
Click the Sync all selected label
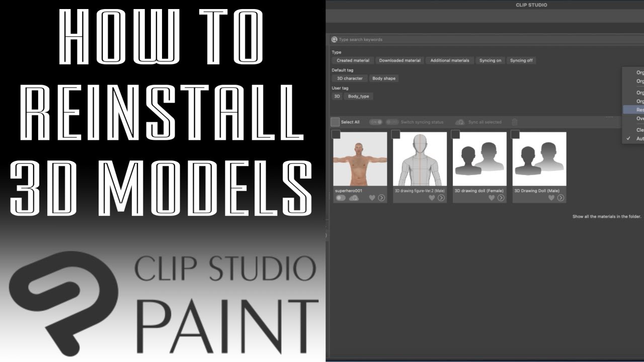pyautogui.click(x=485, y=122)
